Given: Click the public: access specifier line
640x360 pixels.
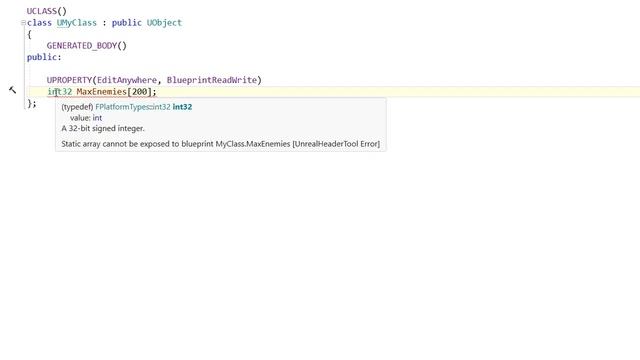Looking at the screenshot, I should [44, 57].
